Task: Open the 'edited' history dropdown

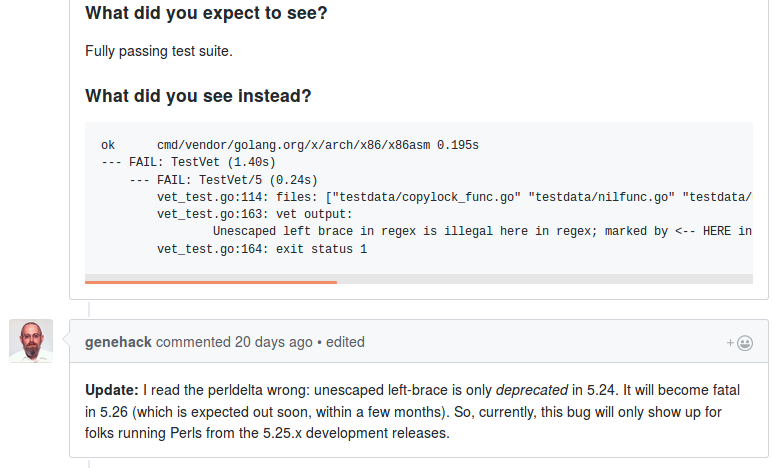Action: (x=345, y=342)
